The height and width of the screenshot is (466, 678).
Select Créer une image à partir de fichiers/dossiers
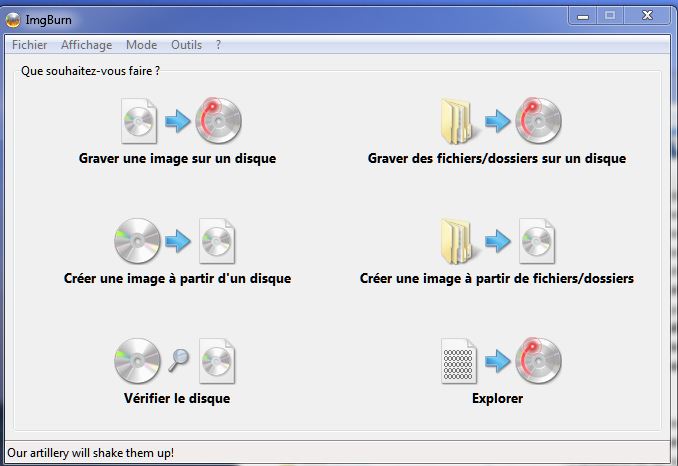click(497, 278)
